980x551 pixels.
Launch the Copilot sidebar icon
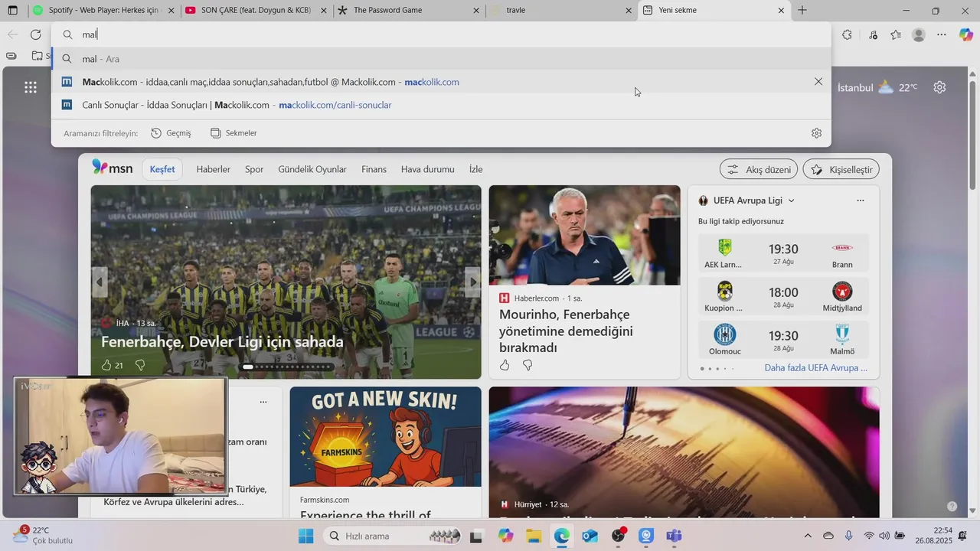[965, 34]
